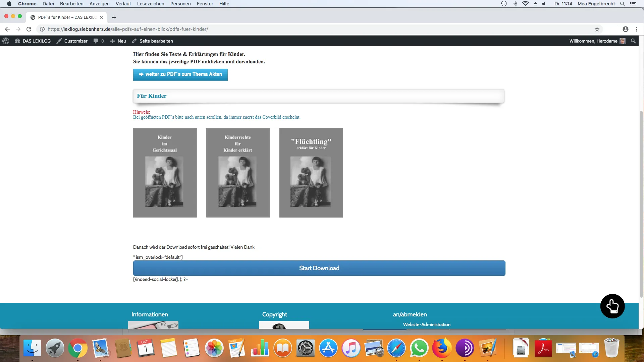Click the Start Download button
This screenshot has height=362, width=644.
319,268
